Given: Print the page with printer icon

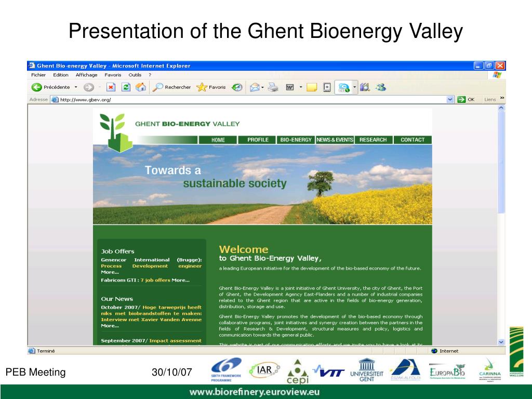Looking at the screenshot, I should point(273,87).
